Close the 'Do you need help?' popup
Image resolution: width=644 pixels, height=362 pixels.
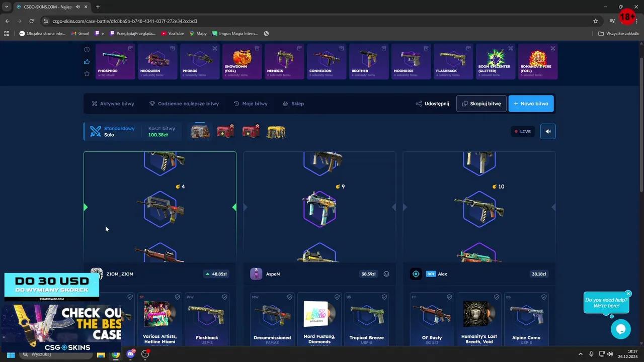(628, 294)
